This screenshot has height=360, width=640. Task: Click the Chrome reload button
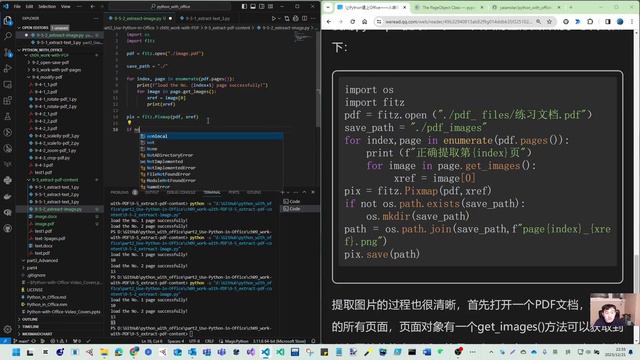coord(353,22)
